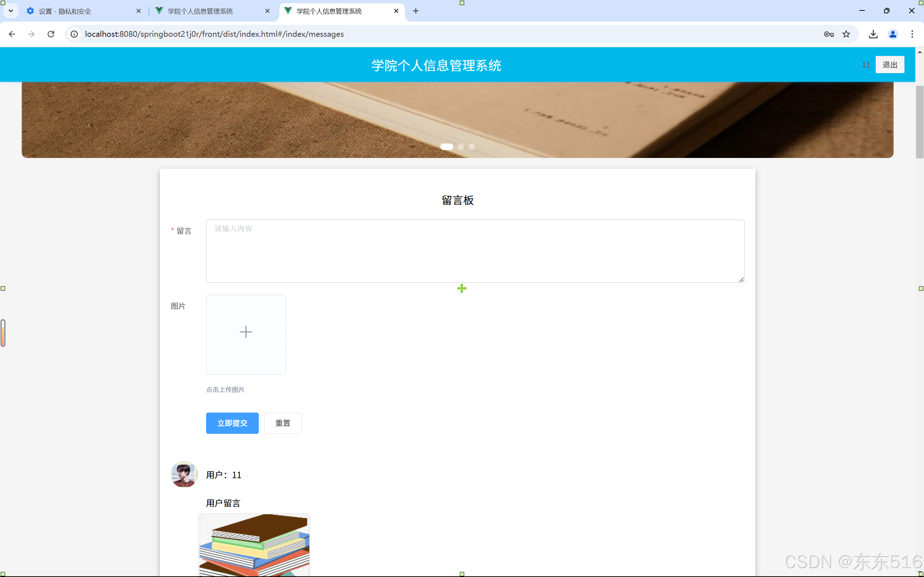Bookmark this page with the star
Screen dimensions: 924x577
click(846, 34)
